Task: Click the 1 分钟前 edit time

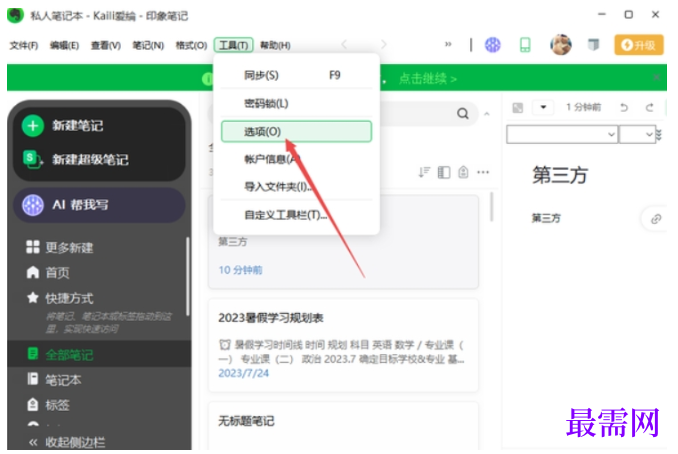Action: [583, 107]
